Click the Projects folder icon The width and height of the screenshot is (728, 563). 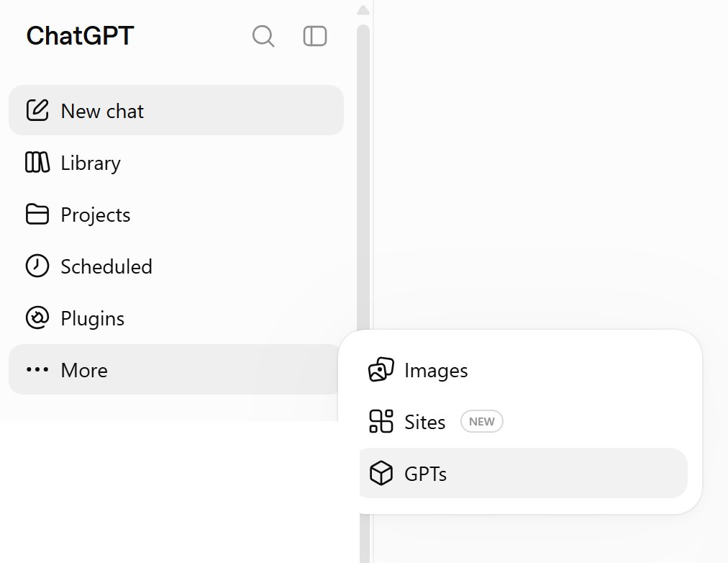[37, 214]
